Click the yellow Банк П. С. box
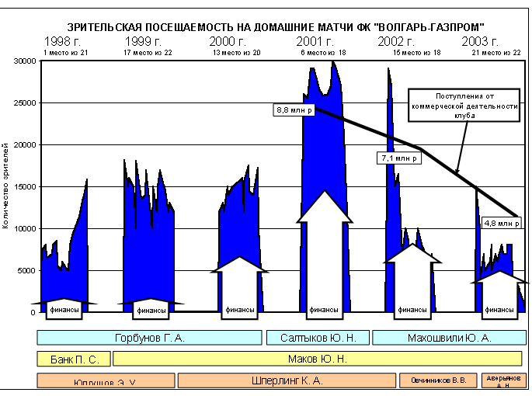The width and height of the screenshot is (532, 396). click(x=73, y=359)
